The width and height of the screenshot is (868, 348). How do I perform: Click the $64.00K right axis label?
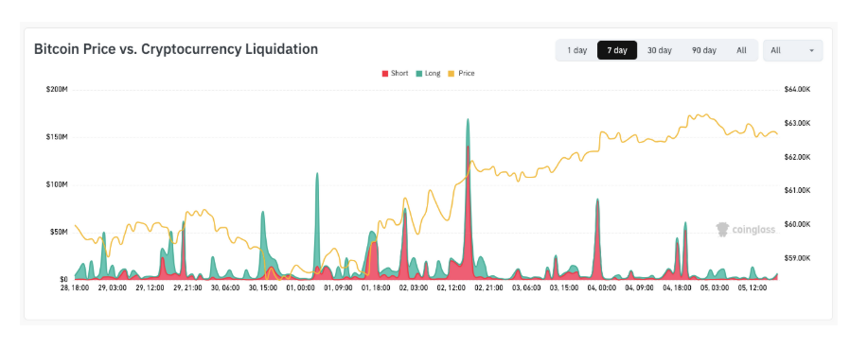(x=797, y=90)
